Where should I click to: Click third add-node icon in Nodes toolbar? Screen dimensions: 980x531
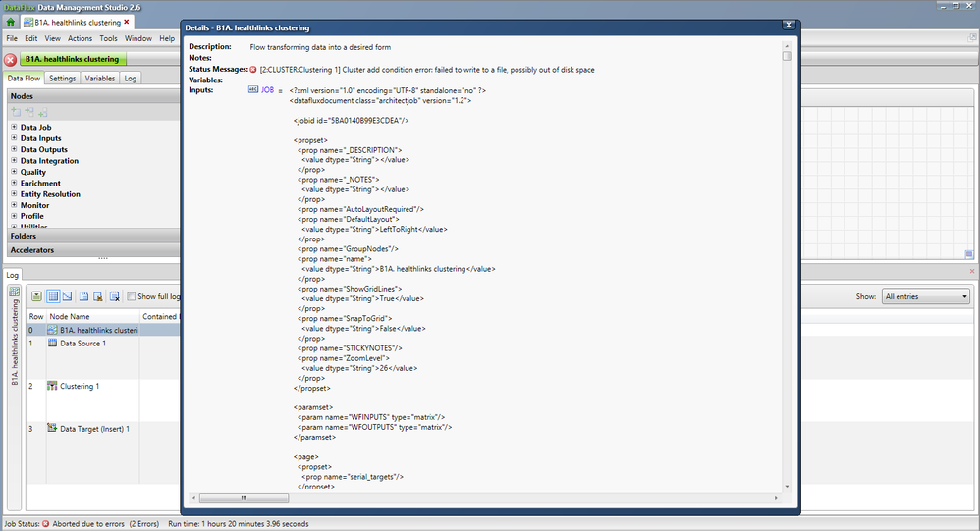(x=42, y=113)
